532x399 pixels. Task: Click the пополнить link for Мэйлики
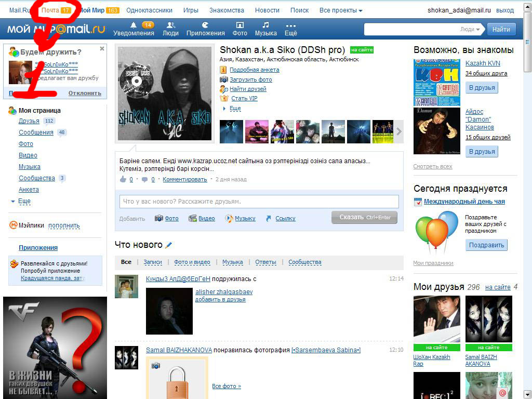pos(64,225)
